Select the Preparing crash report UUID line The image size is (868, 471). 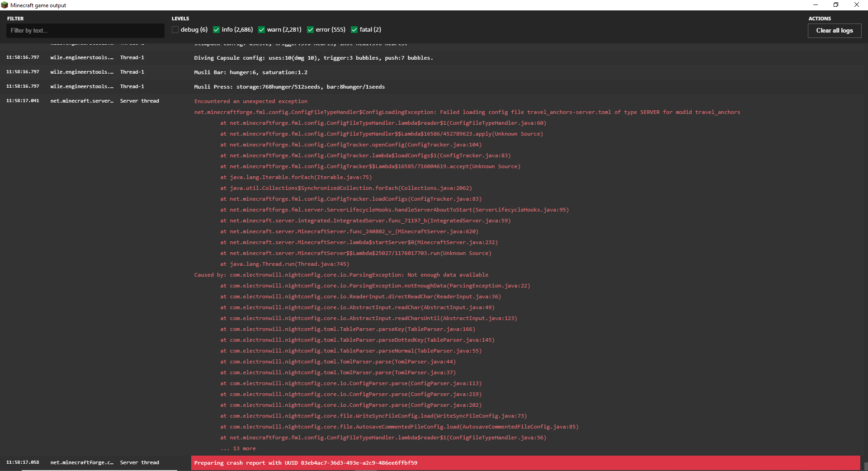pyautogui.click(x=525, y=463)
